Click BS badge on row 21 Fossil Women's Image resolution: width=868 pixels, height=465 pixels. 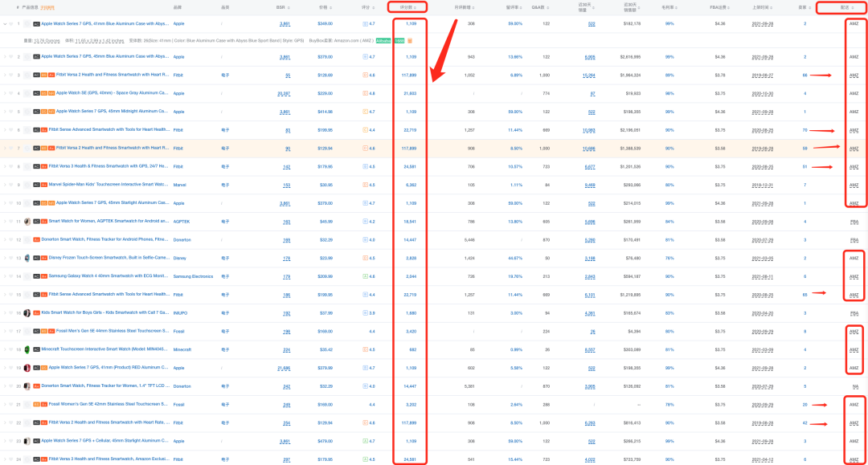[x=36, y=404]
